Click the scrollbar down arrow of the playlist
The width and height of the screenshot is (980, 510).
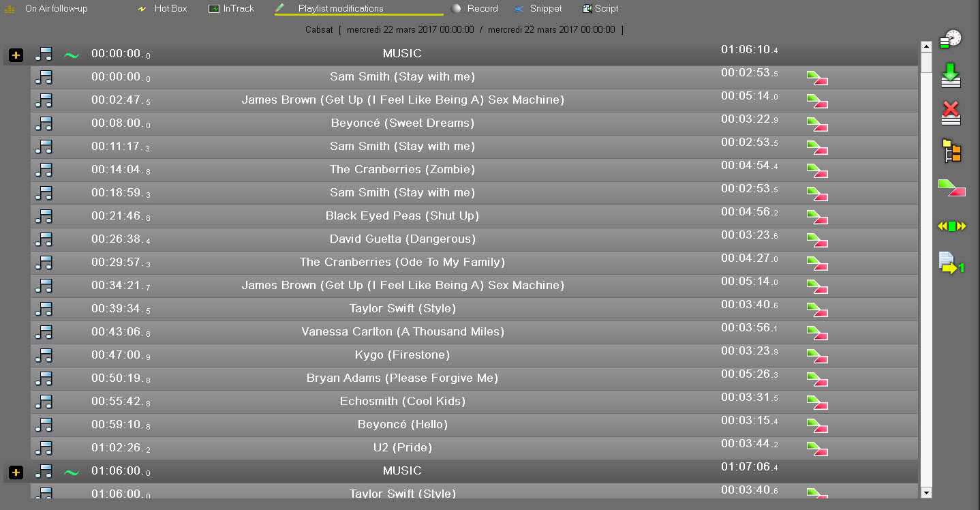click(925, 492)
